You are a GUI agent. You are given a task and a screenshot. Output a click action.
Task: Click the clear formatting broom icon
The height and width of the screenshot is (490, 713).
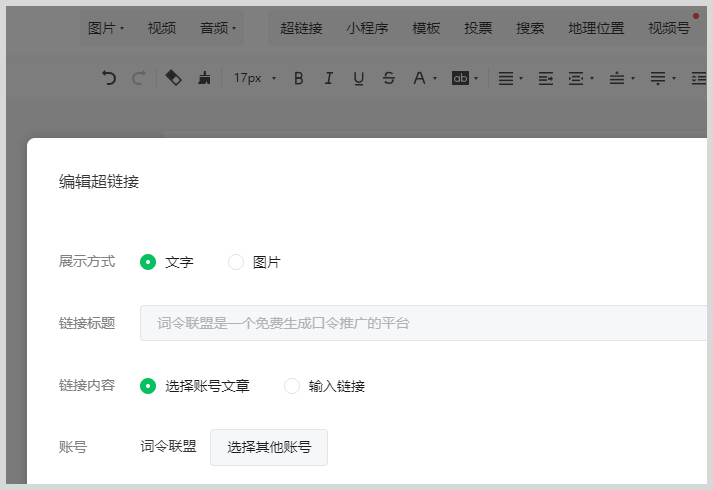pyautogui.click(x=204, y=78)
